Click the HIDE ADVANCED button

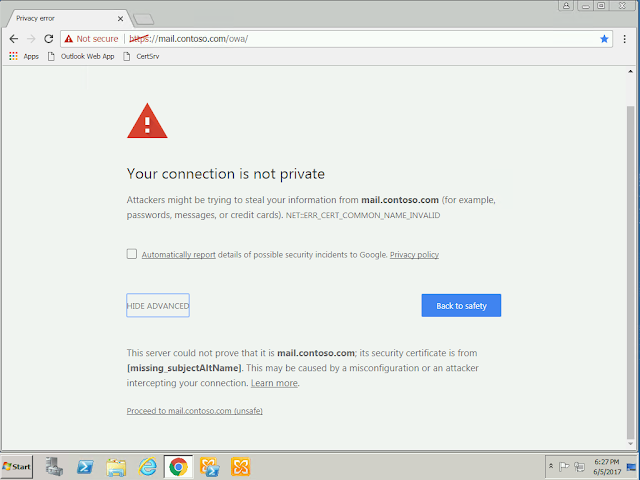(158, 305)
